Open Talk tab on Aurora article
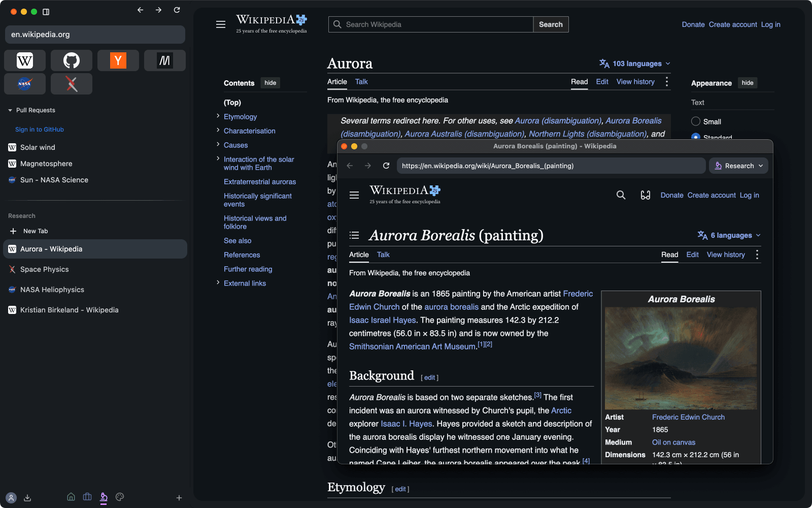This screenshot has height=508, width=812. (361, 82)
